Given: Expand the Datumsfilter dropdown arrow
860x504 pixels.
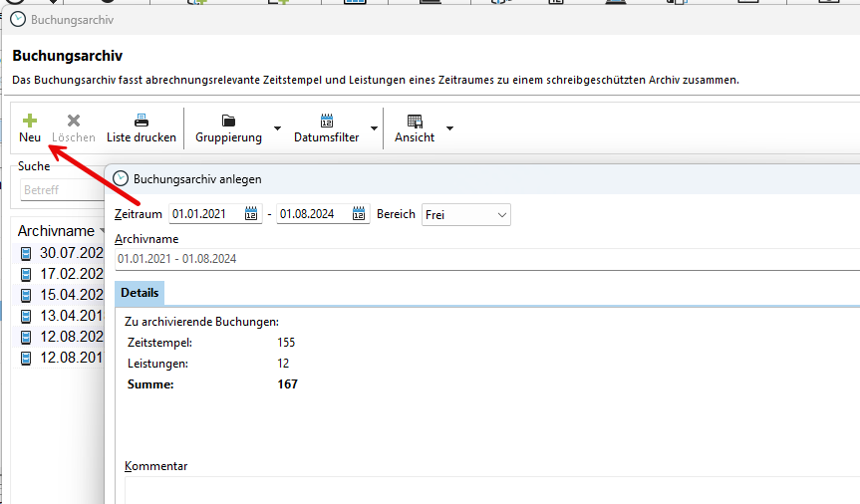Looking at the screenshot, I should pyautogui.click(x=374, y=128).
